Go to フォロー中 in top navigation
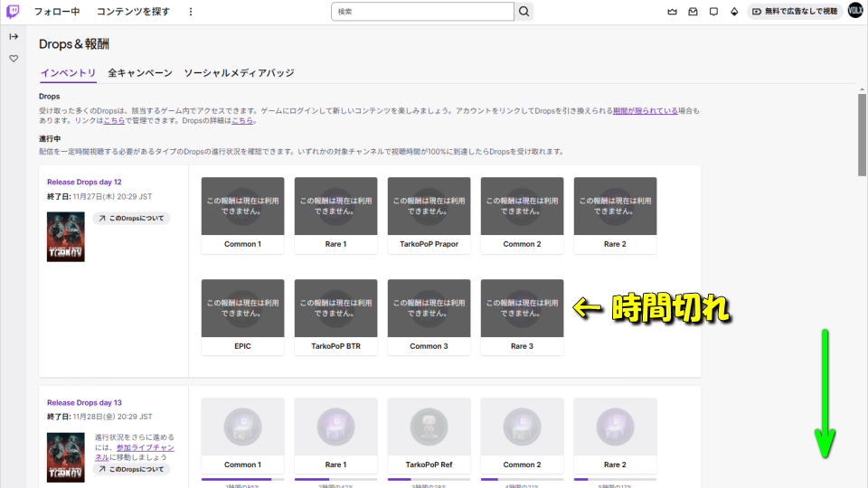The height and width of the screenshot is (488, 868). 57,12
